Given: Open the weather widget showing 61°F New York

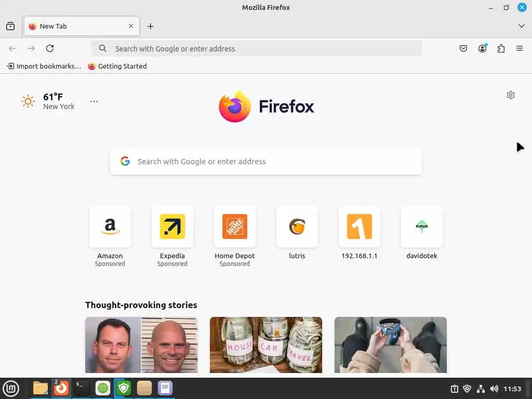Looking at the screenshot, I should 48,101.
